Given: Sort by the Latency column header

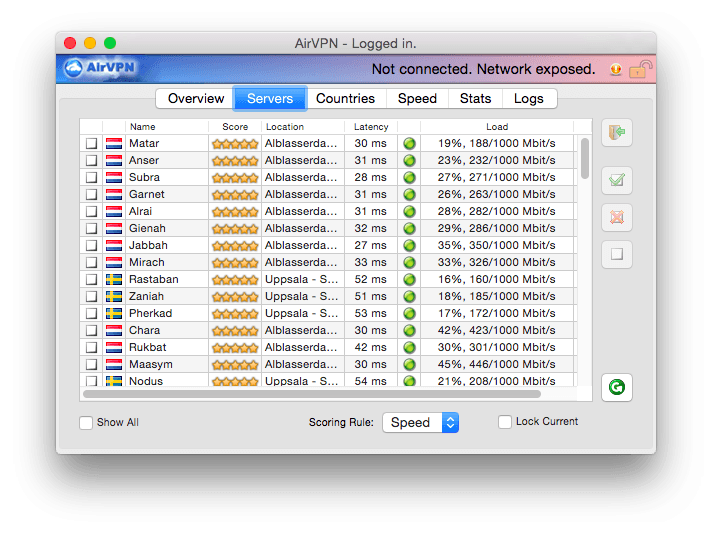Looking at the screenshot, I should coord(371,127).
